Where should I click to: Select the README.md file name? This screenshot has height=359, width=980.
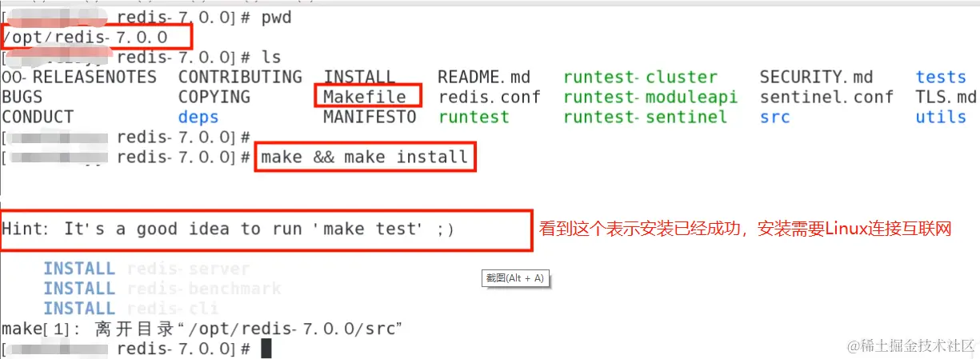pyautogui.click(x=484, y=78)
